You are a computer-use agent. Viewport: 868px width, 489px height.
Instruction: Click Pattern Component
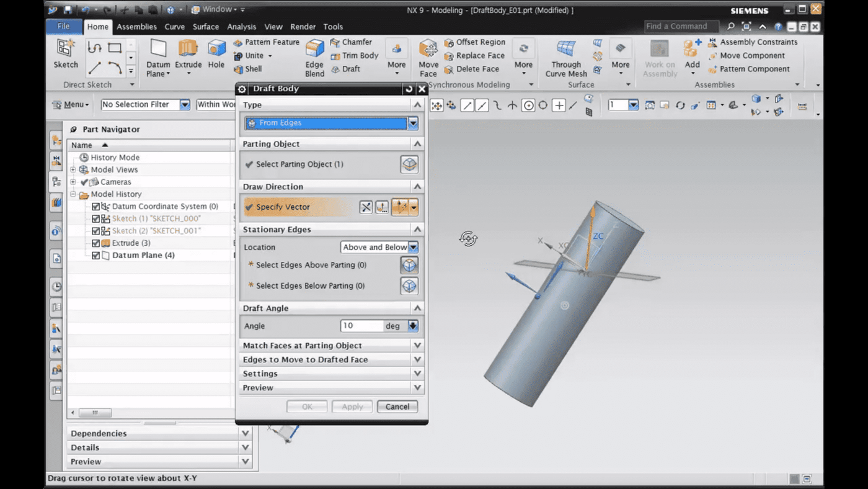tap(749, 69)
